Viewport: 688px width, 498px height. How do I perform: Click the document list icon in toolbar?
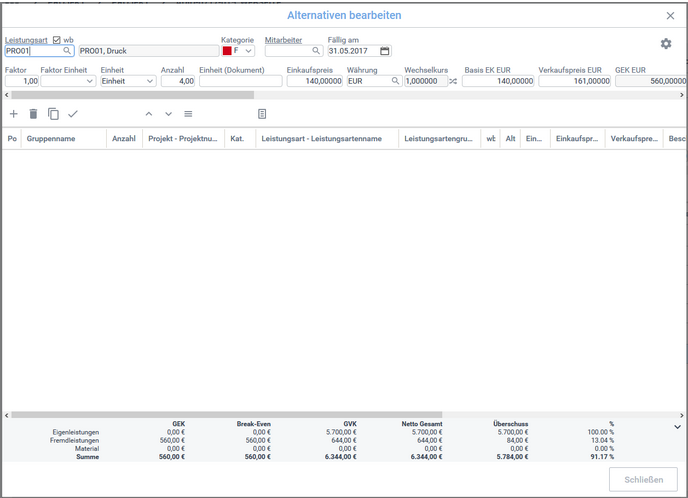point(262,114)
